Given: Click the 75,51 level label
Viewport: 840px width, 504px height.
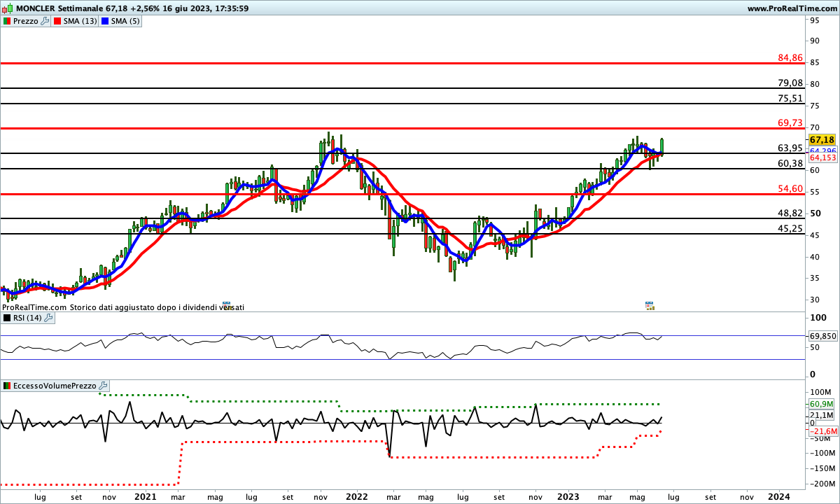Looking at the screenshot, I should point(790,98).
